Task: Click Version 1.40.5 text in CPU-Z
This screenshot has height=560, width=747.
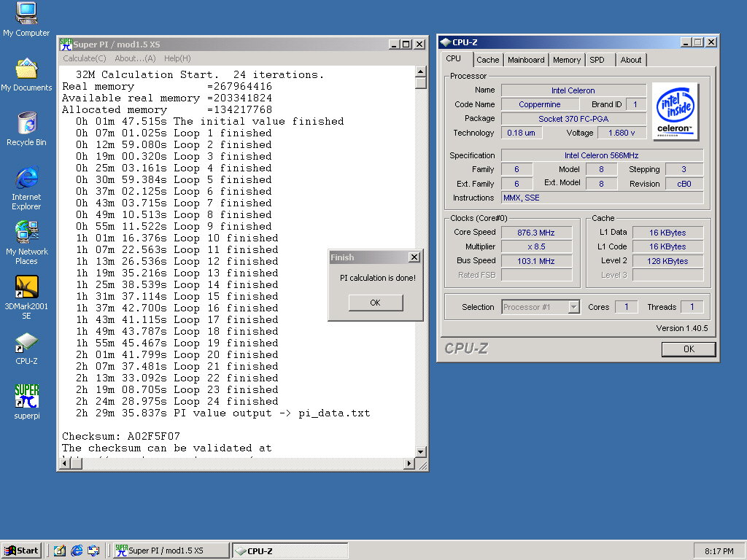Action: (x=682, y=328)
